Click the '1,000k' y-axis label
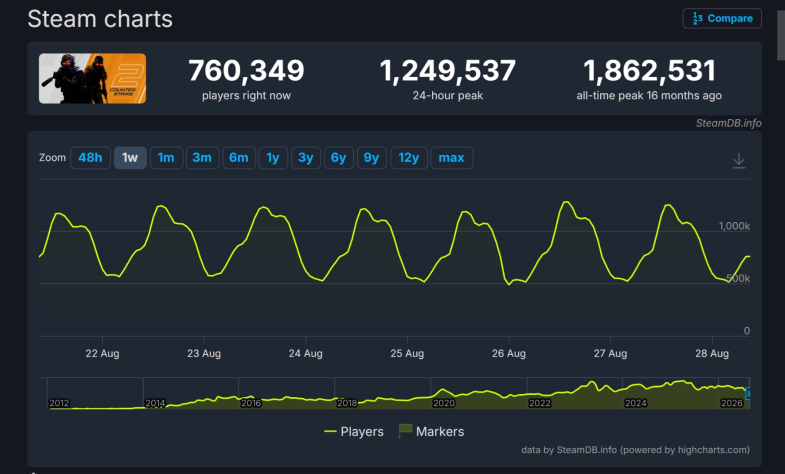The height and width of the screenshot is (474, 785). pyautogui.click(x=734, y=226)
